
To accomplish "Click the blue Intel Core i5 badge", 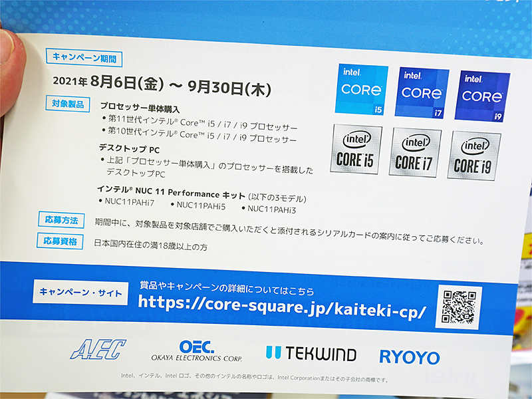I will (x=361, y=89).
